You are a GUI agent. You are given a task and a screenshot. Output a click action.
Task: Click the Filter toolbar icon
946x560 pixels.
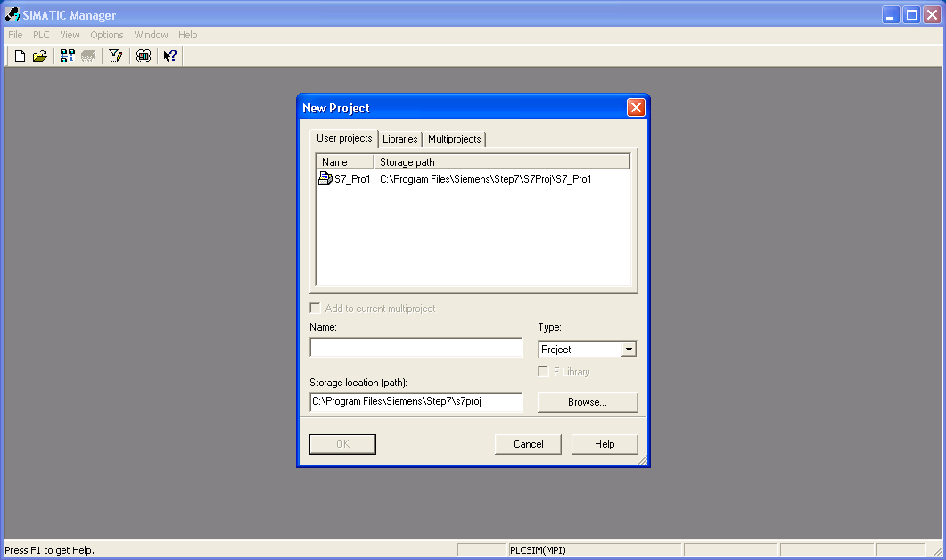pos(115,56)
